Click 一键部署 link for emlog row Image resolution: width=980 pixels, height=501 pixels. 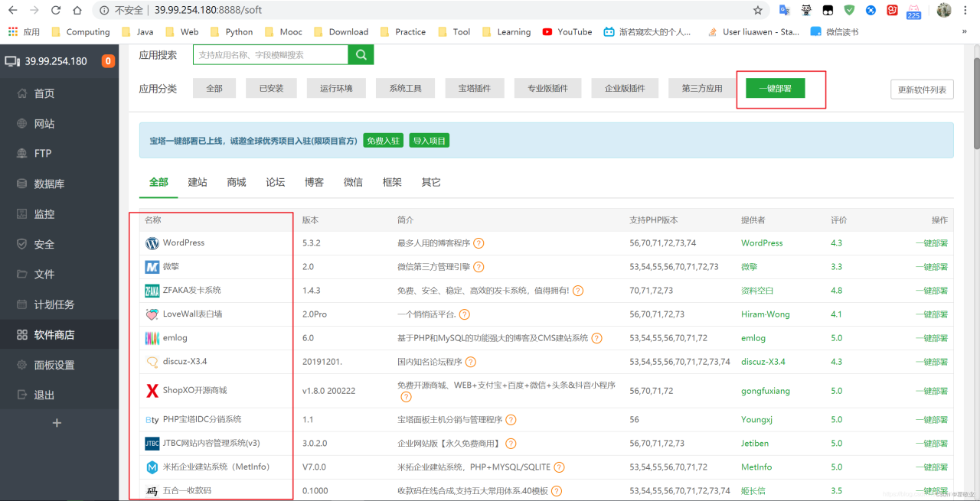pyautogui.click(x=931, y=338)
